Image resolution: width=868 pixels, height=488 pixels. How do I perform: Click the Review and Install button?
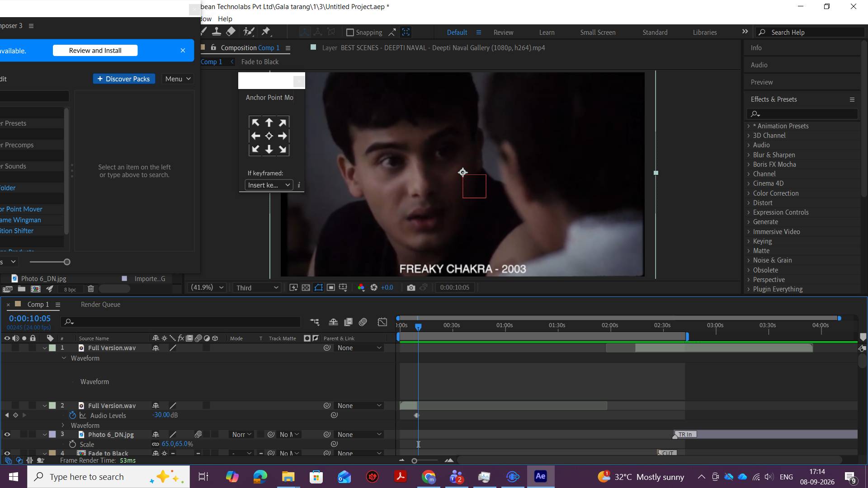tap(95, 51)
